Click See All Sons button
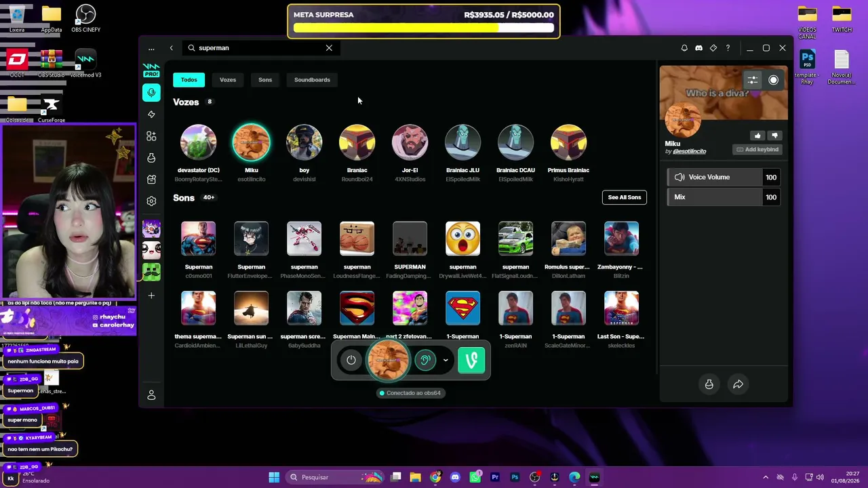This screenshot has height=488, width=868. point(625,197)
